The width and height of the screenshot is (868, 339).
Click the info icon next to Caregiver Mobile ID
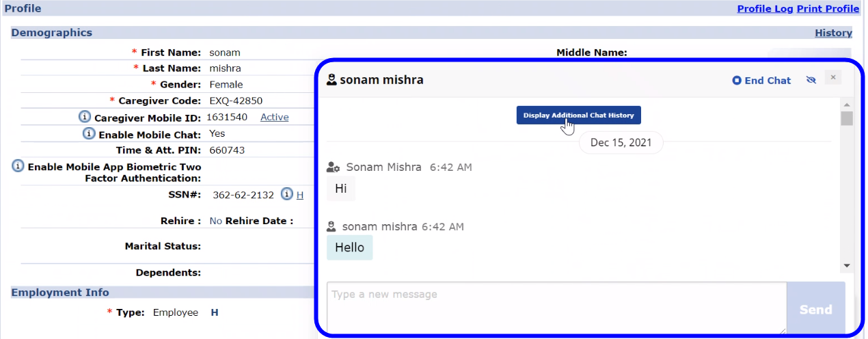[85, 117]
